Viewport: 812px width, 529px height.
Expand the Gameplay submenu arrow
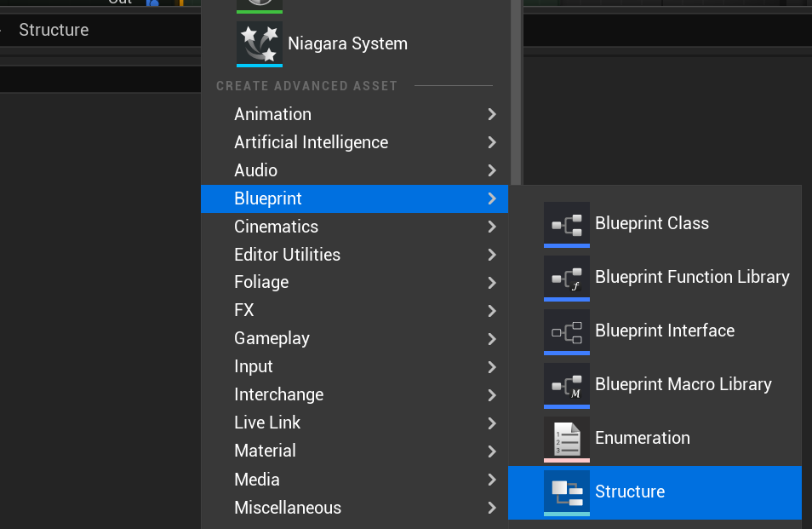pos(492,338)
